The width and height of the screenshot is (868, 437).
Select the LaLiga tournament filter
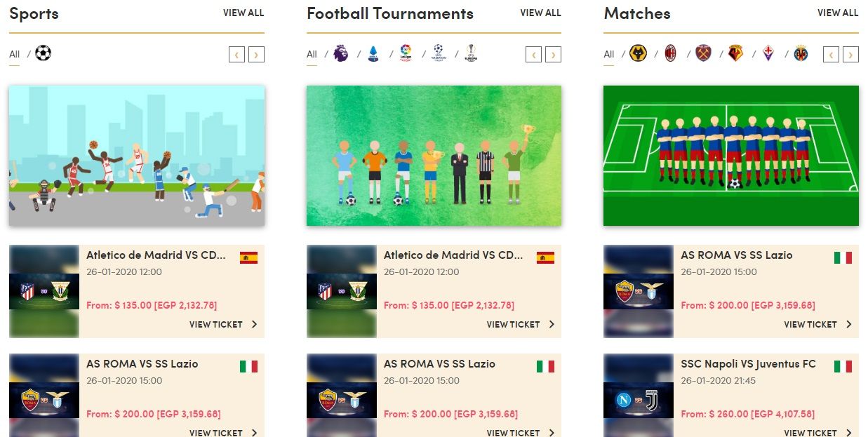coord(406,53)
